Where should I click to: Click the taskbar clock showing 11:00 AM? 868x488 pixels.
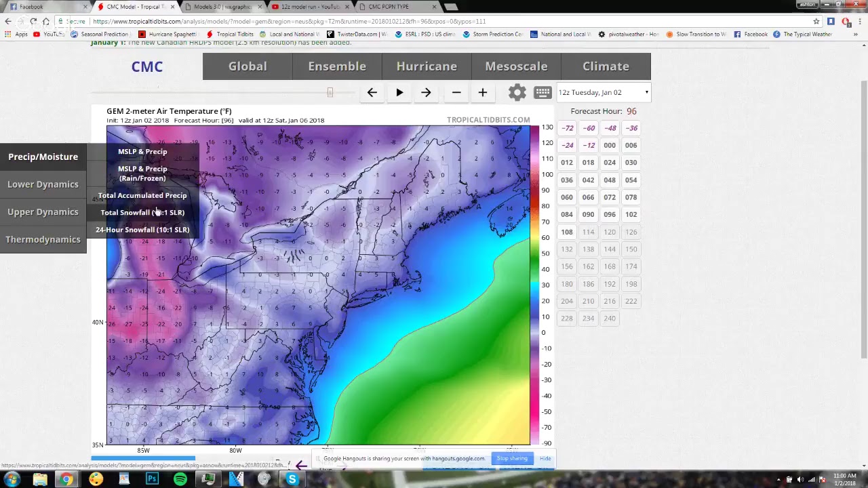pos(845,479)
